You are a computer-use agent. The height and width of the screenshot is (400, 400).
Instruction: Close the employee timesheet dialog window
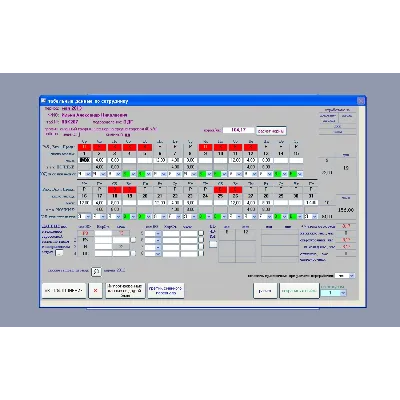(x=360, y=101)
